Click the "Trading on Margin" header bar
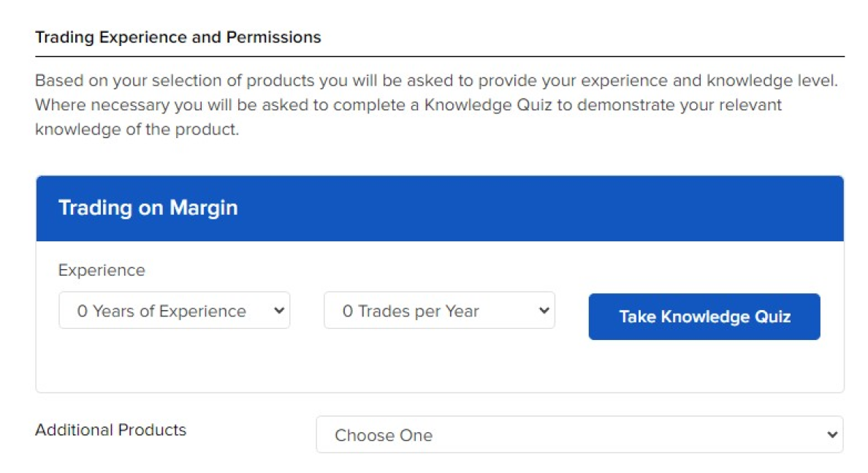This screenshot has height=473, width=868. (x=439, y=208)
